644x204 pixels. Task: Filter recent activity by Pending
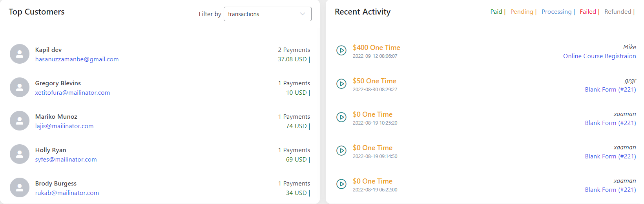coord(522,12)
